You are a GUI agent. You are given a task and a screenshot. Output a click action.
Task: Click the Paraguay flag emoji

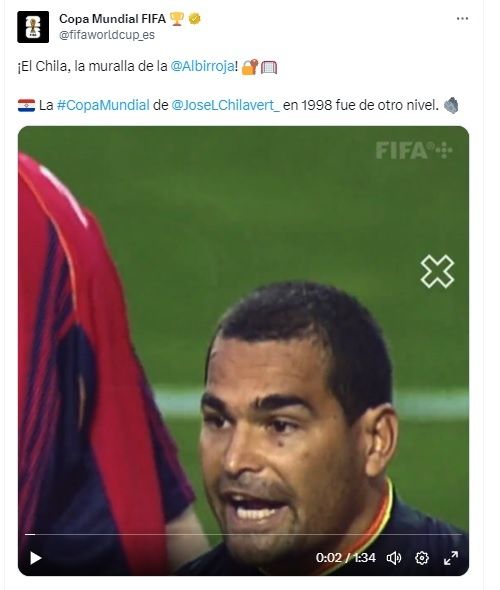point(26,105)
